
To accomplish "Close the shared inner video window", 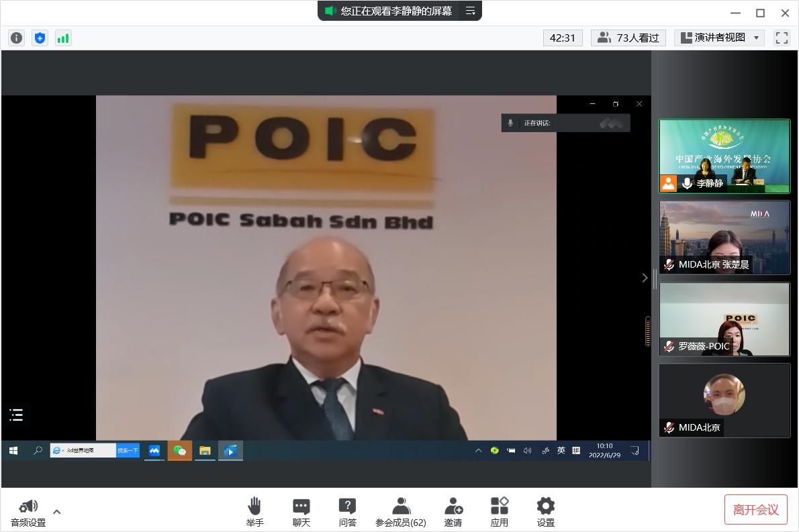I will (x=639, y=104).
